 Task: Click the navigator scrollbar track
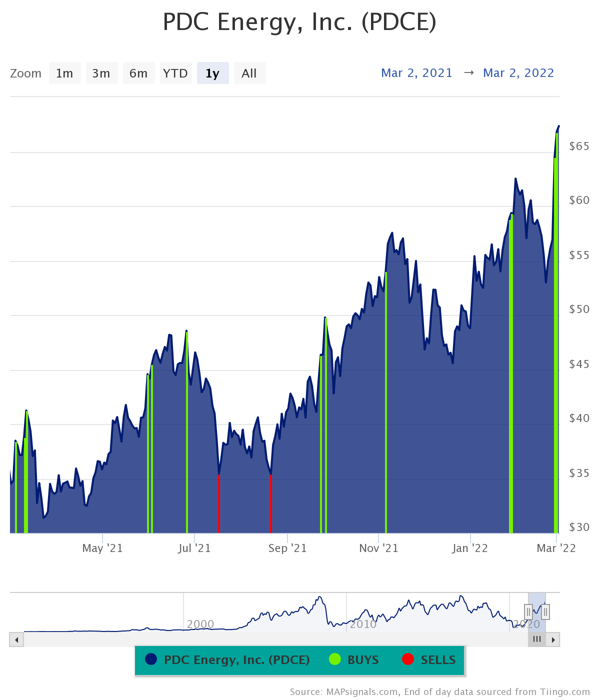(275, 639)
